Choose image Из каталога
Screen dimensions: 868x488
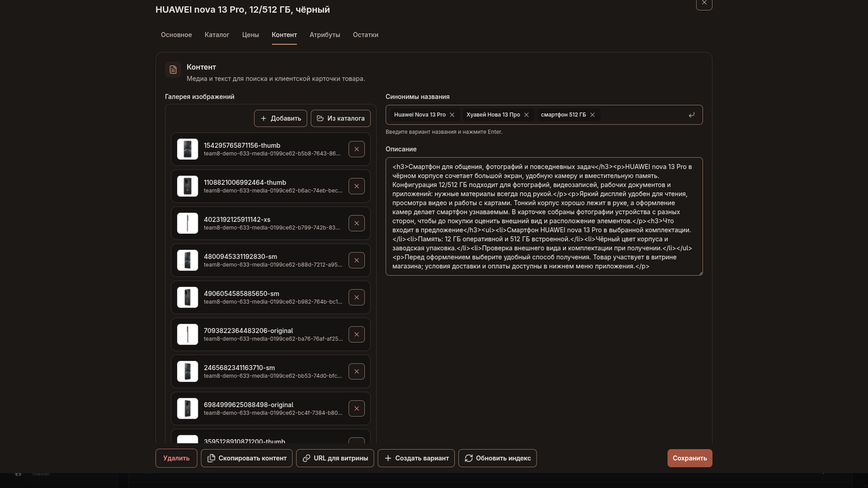click(x=341, y=119)
